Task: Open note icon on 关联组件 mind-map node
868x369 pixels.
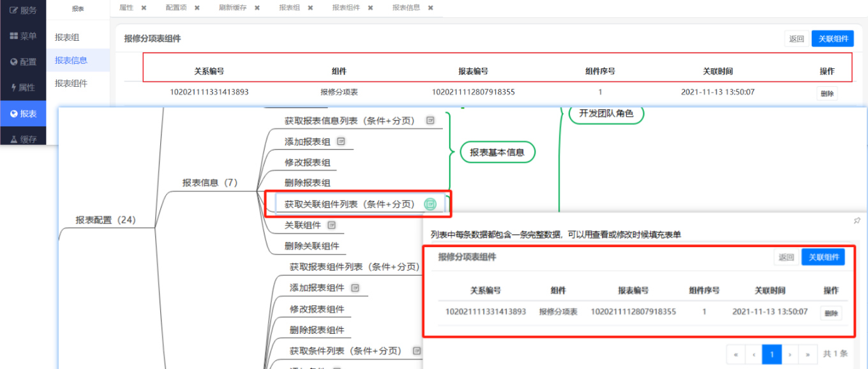Action: pyautogui.click(x=331, y=225)
